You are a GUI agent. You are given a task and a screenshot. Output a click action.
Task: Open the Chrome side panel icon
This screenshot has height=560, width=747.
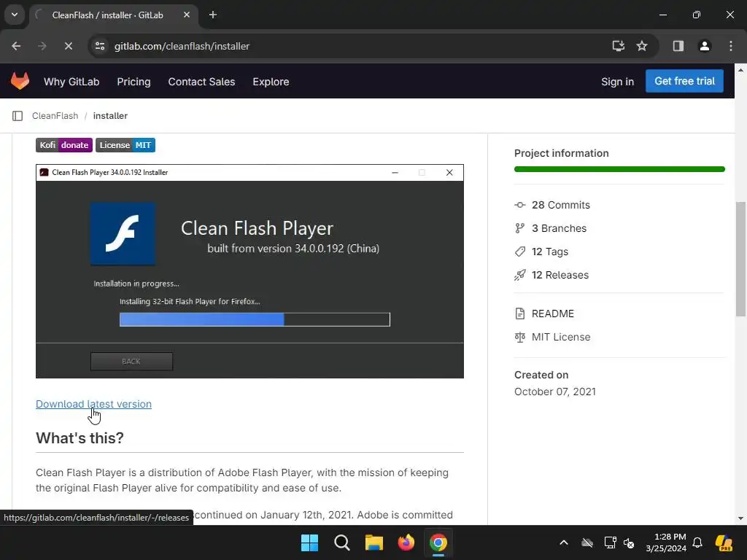pyautogui.click(x=678, y=46)
